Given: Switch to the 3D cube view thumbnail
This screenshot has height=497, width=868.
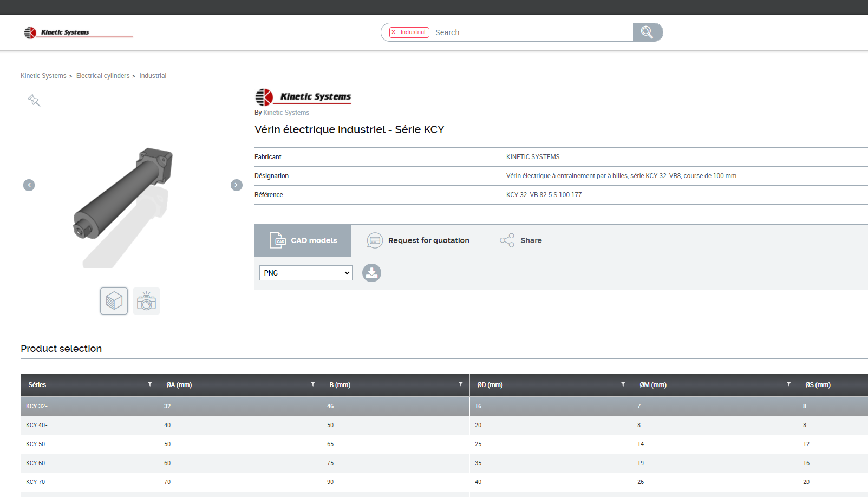Looking at the screenshot, I should [x=114, y=301].
